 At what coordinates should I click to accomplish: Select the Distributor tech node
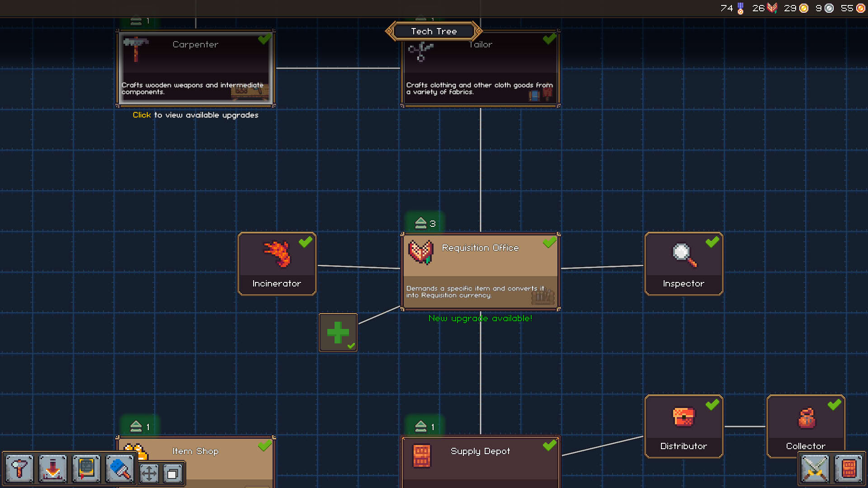point(684,427)
